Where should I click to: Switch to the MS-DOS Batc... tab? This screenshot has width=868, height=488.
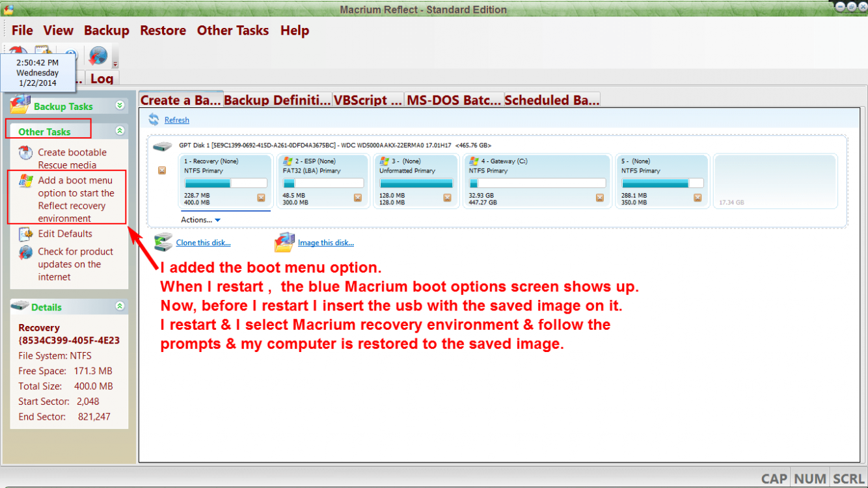pyautogui.click(x=454, y=100)
